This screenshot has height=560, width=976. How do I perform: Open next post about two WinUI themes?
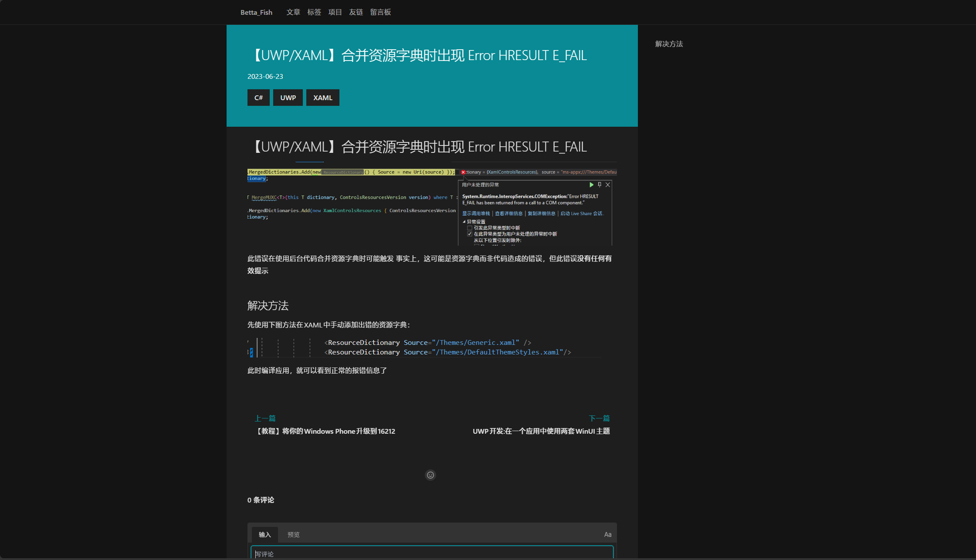point(541,431)
